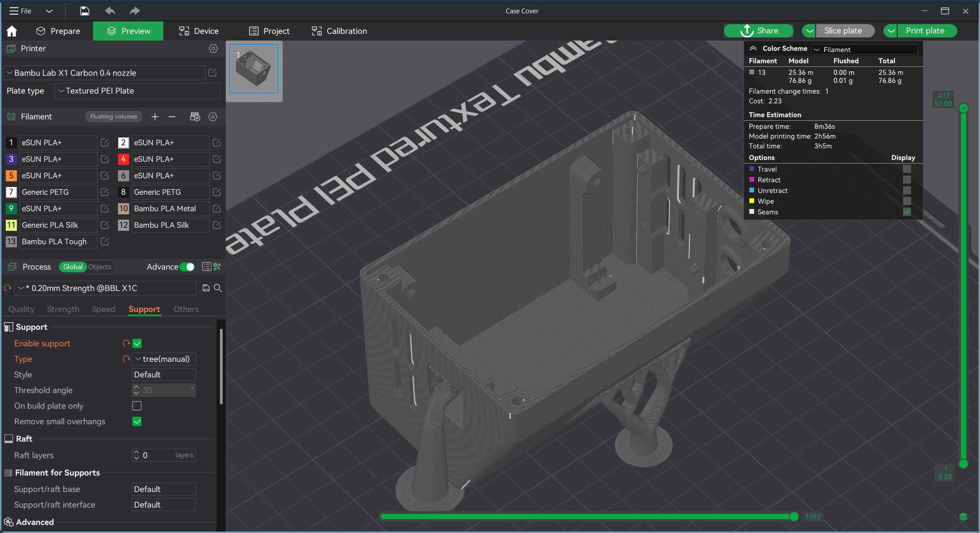Open Flushing volumes settings
The image size is (980, 533).
pos(114,117)
